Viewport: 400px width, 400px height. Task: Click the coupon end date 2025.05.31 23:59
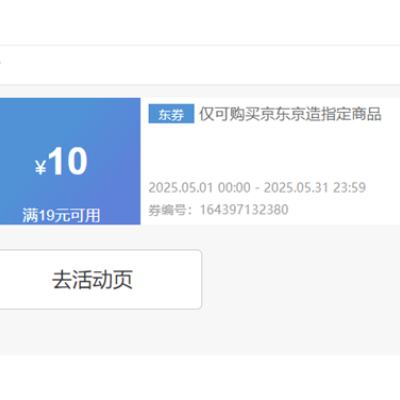315,188
